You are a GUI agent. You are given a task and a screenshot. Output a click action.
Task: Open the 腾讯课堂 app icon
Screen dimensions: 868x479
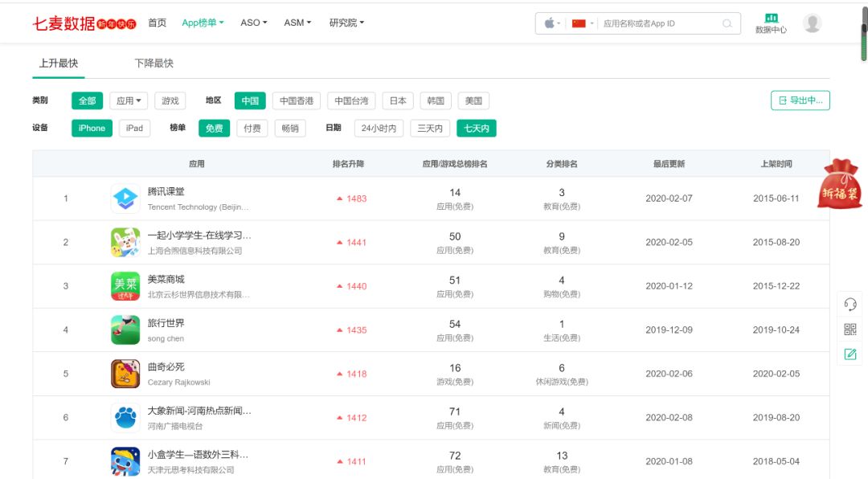(125, 199)
